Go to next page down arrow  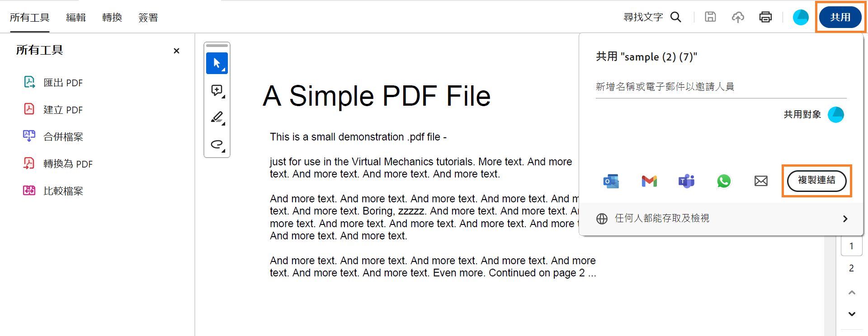pos(852,314)
